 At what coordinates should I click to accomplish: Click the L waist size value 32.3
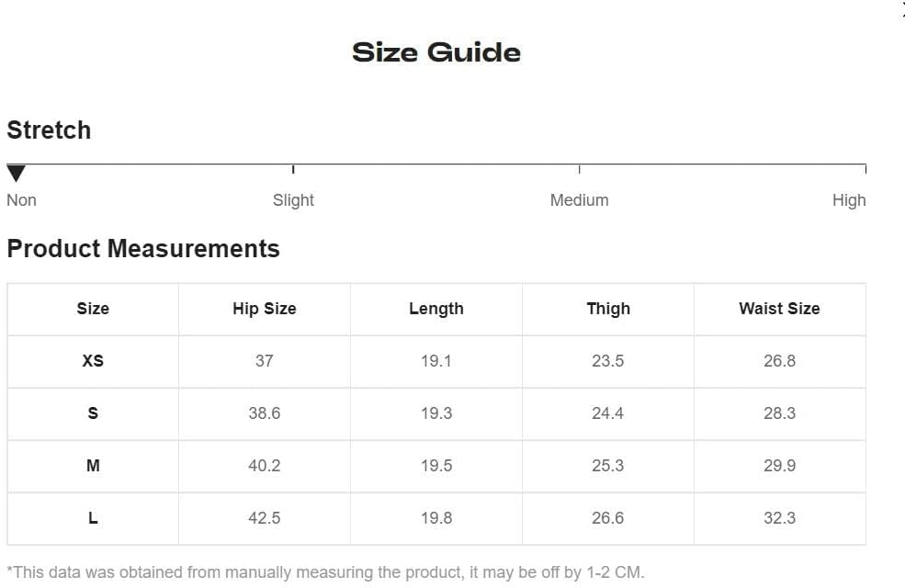(x=780, y=518)
